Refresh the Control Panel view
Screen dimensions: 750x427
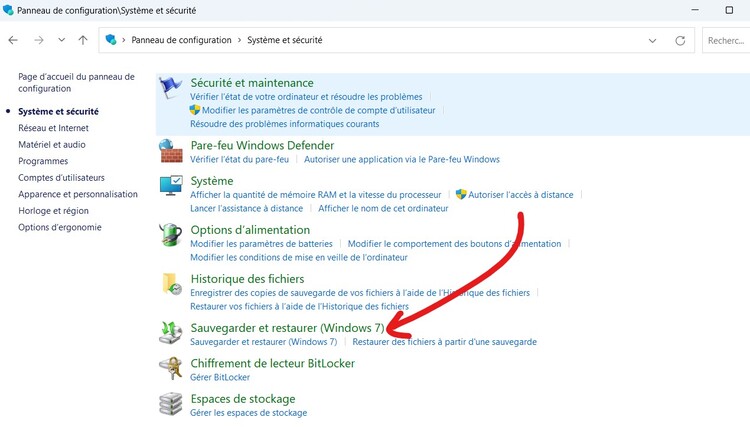point(680,41)
